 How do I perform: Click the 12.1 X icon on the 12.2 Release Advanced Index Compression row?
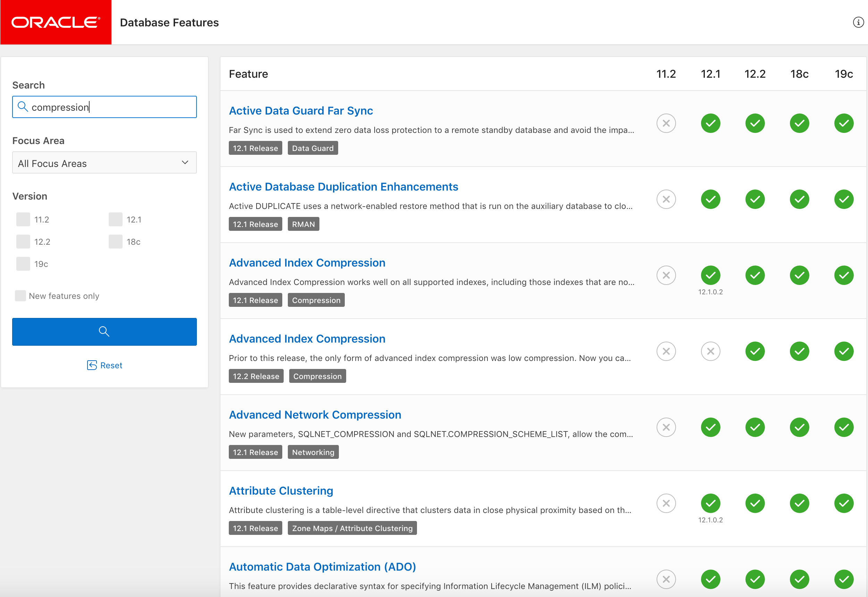pos(710,351)
